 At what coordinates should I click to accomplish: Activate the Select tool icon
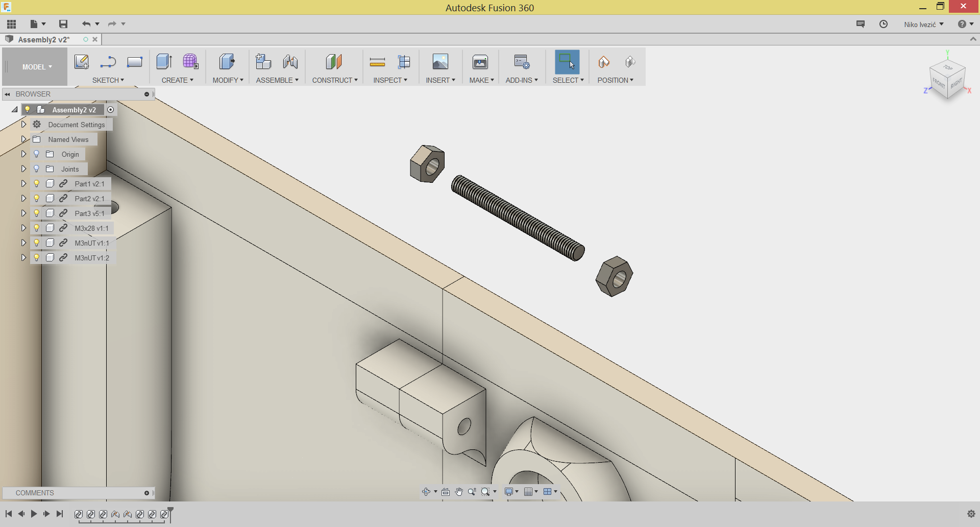pyautogui.click(x=567, y=62)
